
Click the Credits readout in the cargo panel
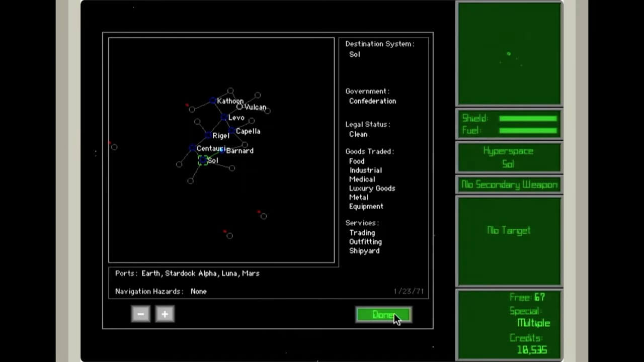pos(531,349)
